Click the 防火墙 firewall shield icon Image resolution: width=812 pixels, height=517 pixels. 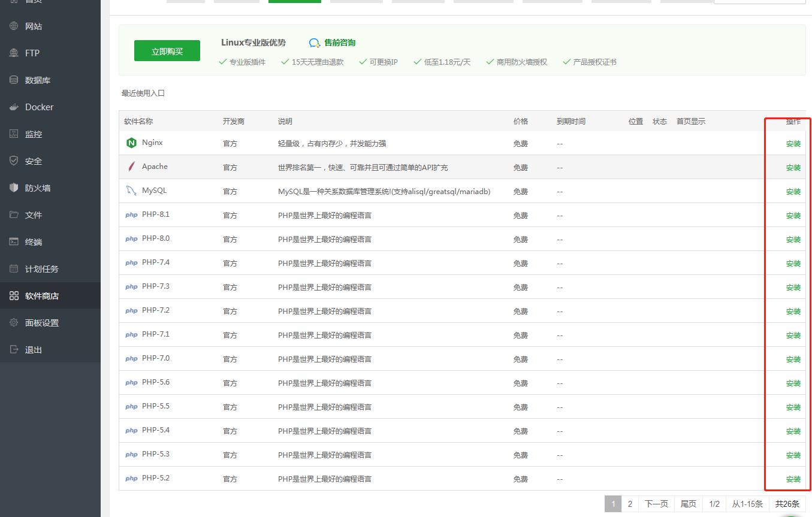(14, 188)
